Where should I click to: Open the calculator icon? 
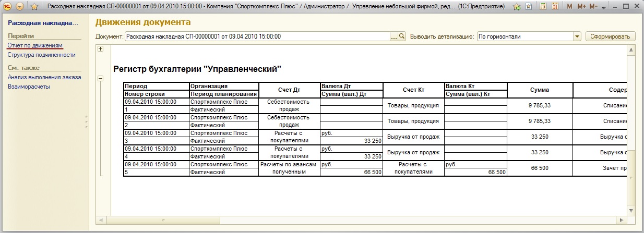pos(543,7)
